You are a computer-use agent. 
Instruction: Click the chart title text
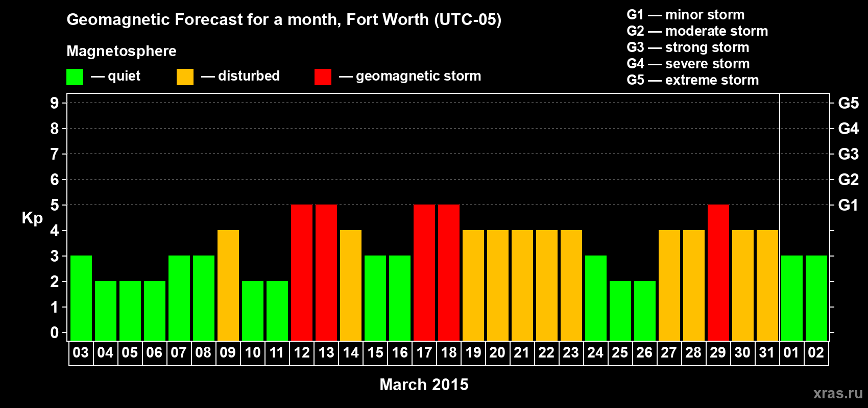[x=284, y=20]
